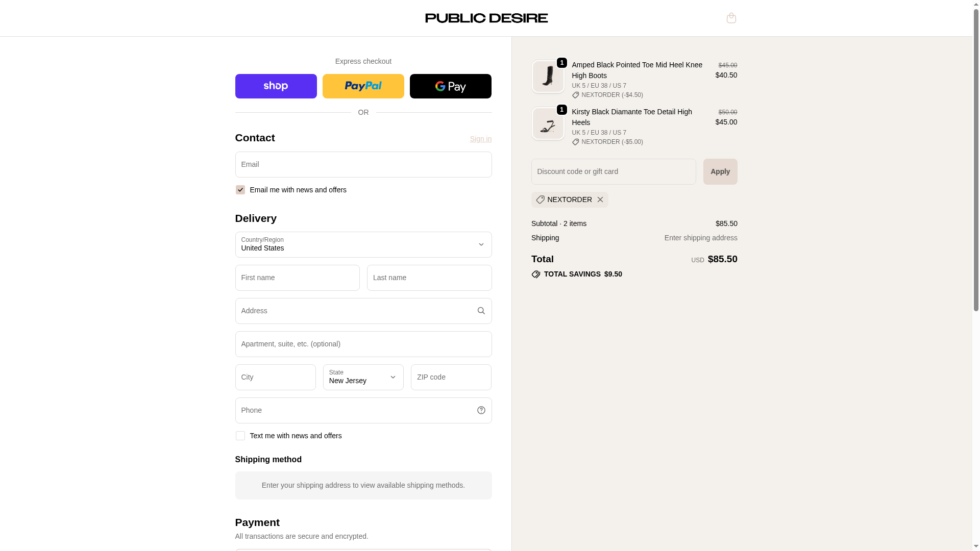Pay with PayPal express button

(x=363, y=86)
